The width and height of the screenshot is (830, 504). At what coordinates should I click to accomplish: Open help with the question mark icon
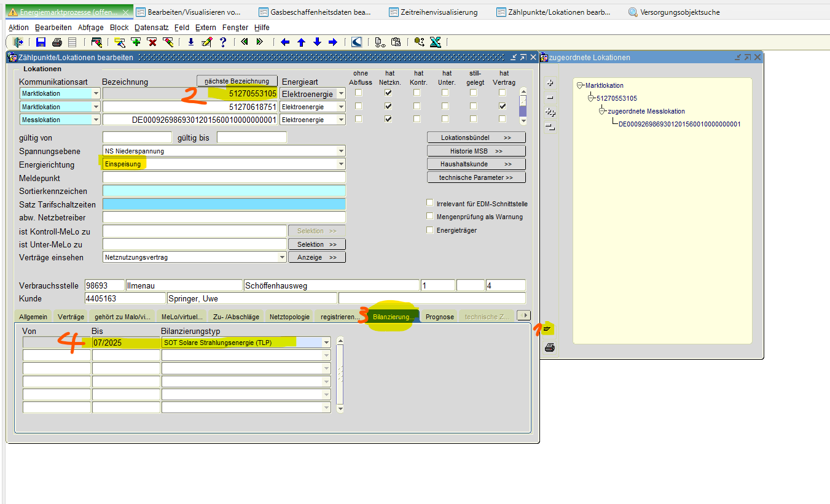[222, 42]
